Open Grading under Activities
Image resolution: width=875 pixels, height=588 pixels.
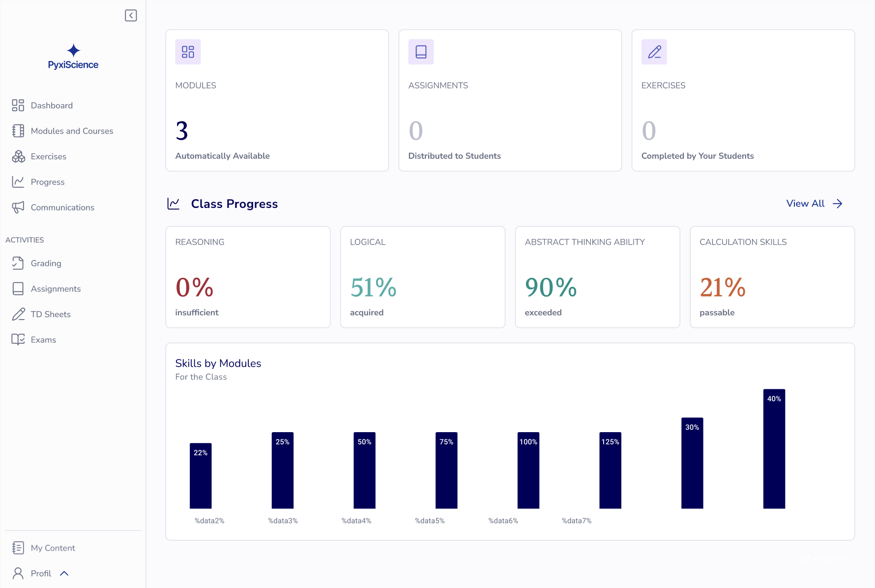(x=46, y=263)
